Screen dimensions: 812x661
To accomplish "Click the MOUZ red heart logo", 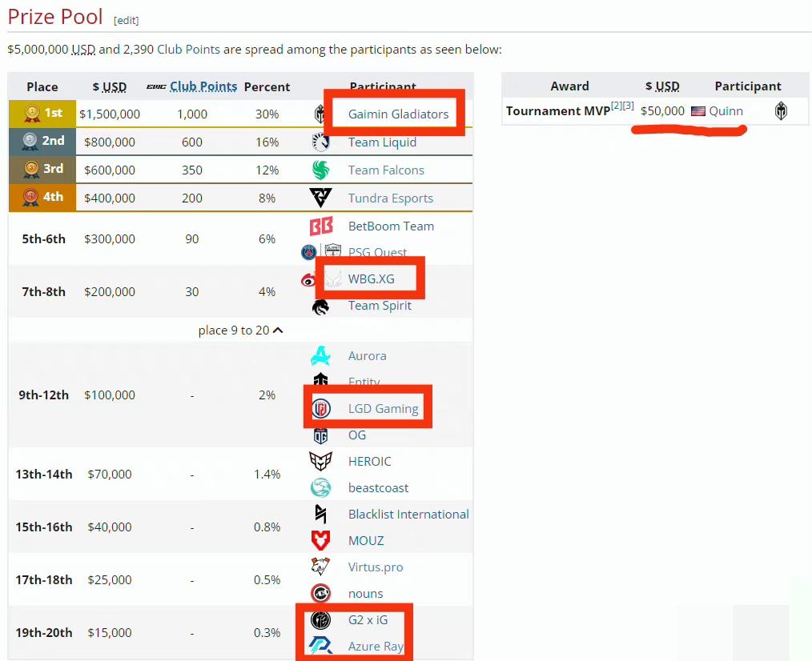I will tap(320, 540).
